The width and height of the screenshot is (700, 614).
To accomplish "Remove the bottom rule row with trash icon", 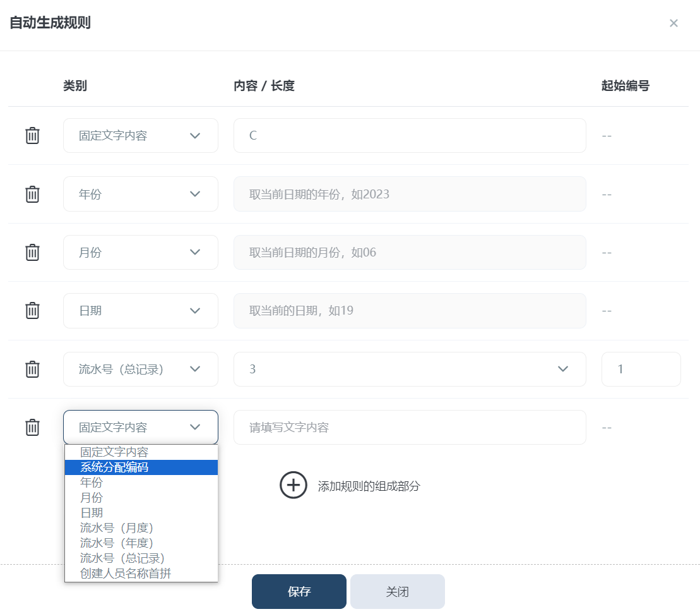I will click(x=32, y=427).
